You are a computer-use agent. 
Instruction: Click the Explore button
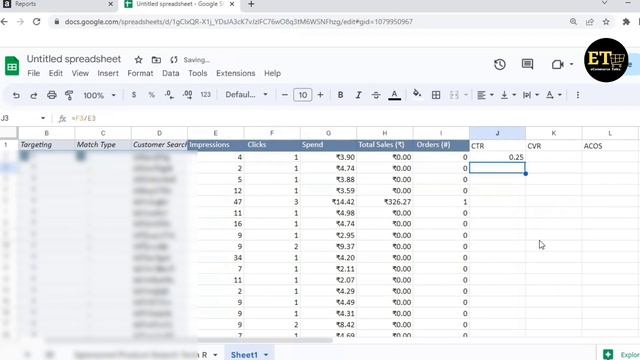point(620,354)
